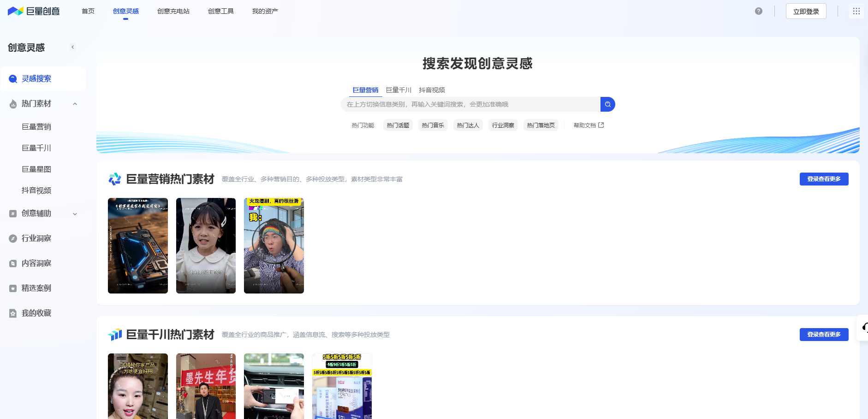
Task: Click the 热门音乐 quick tag
Action: click(433, 125)
